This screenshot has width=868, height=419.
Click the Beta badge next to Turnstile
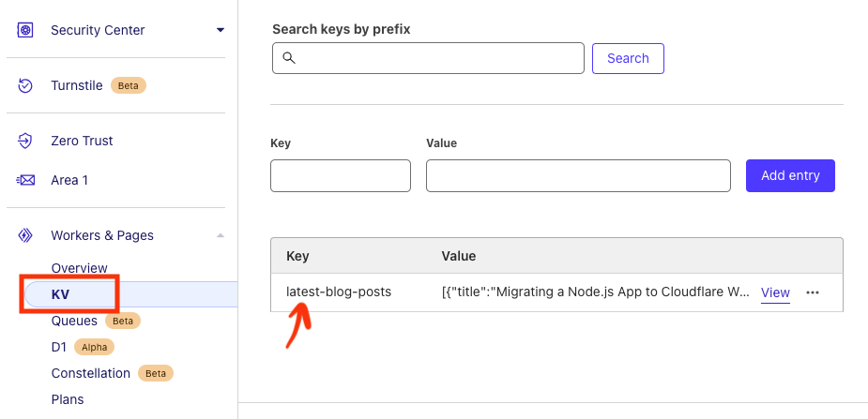(129, 85)
